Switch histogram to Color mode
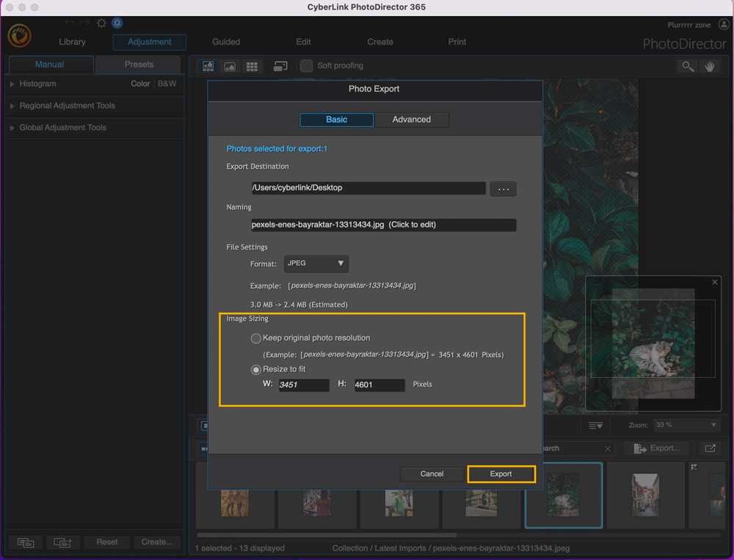The width and height of the screenshot is (734, 560). point(140,84)
